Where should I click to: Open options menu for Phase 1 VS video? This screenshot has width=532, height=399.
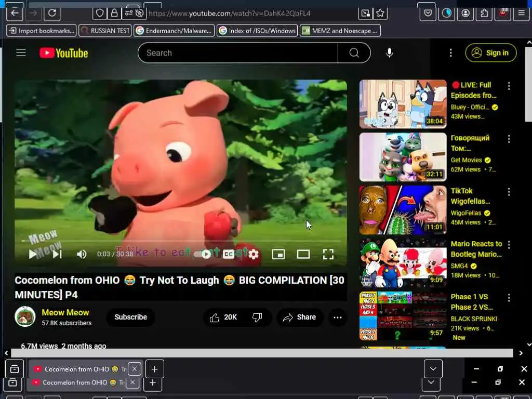pos(509,298)
